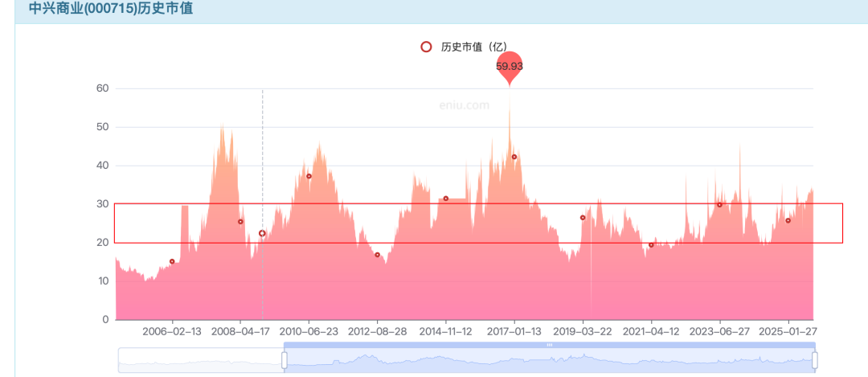Click the 2006-02-13 axis date label

coord(172,332)
